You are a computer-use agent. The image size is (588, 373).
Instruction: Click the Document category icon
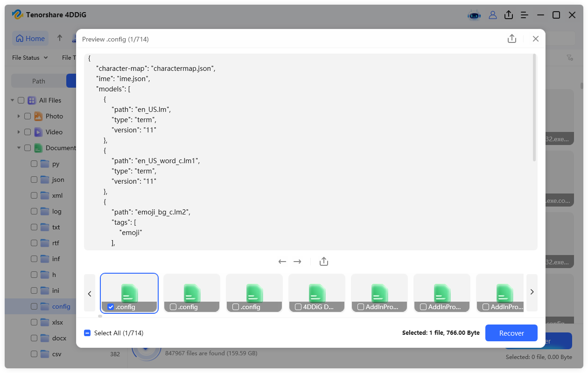[x=38, y=148]
